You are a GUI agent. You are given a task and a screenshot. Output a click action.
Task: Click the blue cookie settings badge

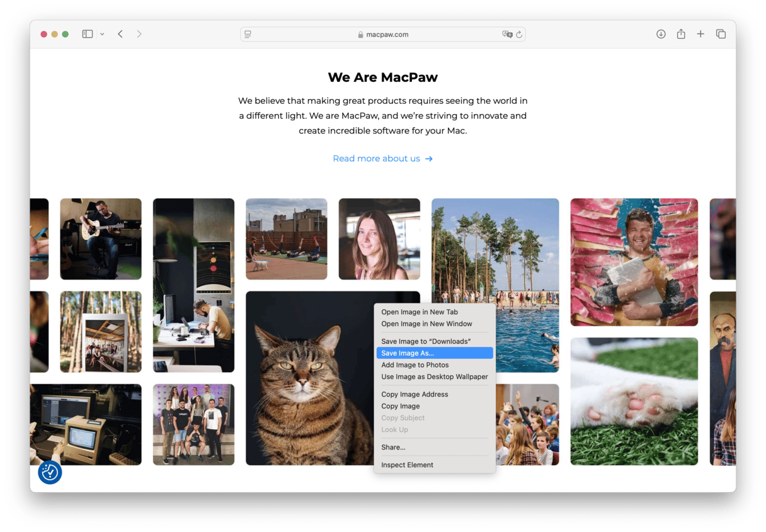[x=50, y=472]
